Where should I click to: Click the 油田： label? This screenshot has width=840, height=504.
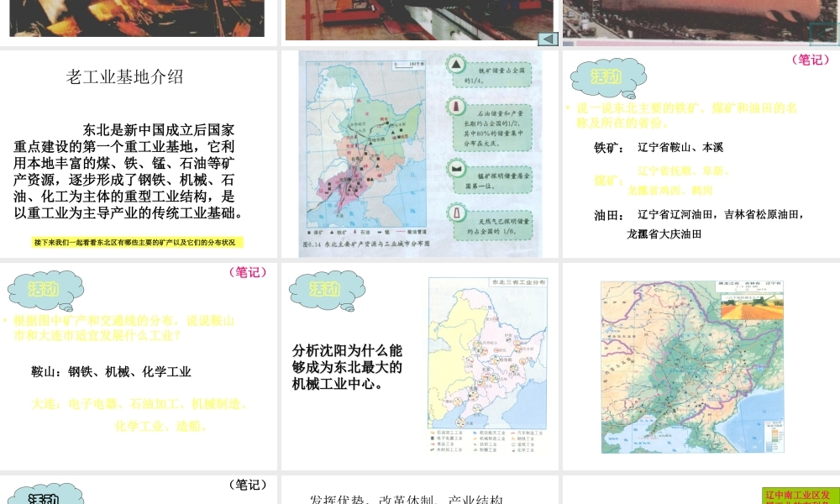click(x=609, y=215)
